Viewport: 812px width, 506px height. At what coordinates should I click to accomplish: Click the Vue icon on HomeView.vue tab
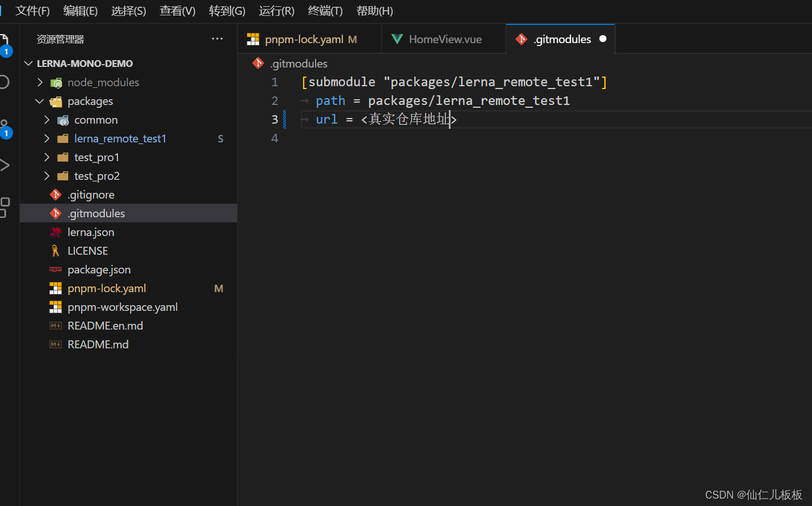pos(397,39)
